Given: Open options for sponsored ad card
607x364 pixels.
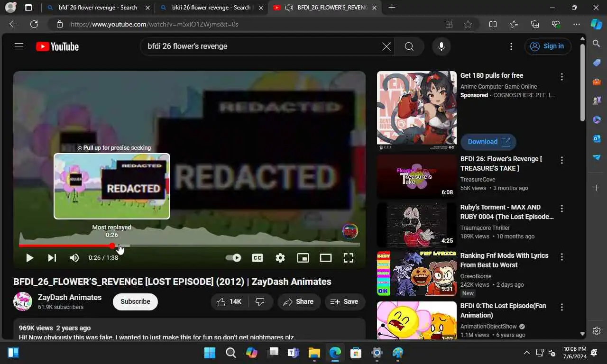Looking at the screenshot, I should [x=562, y=77].
